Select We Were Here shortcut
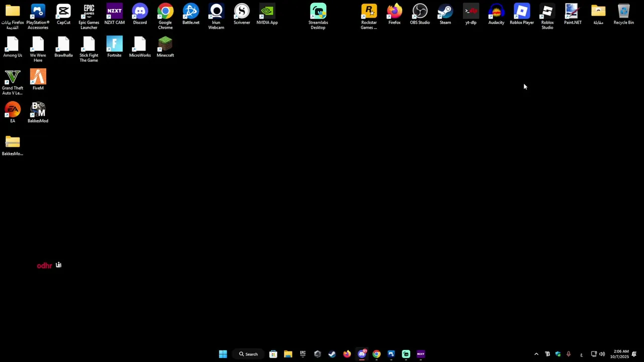This screenshot has height=362, width=644. [x=38, y=49]
